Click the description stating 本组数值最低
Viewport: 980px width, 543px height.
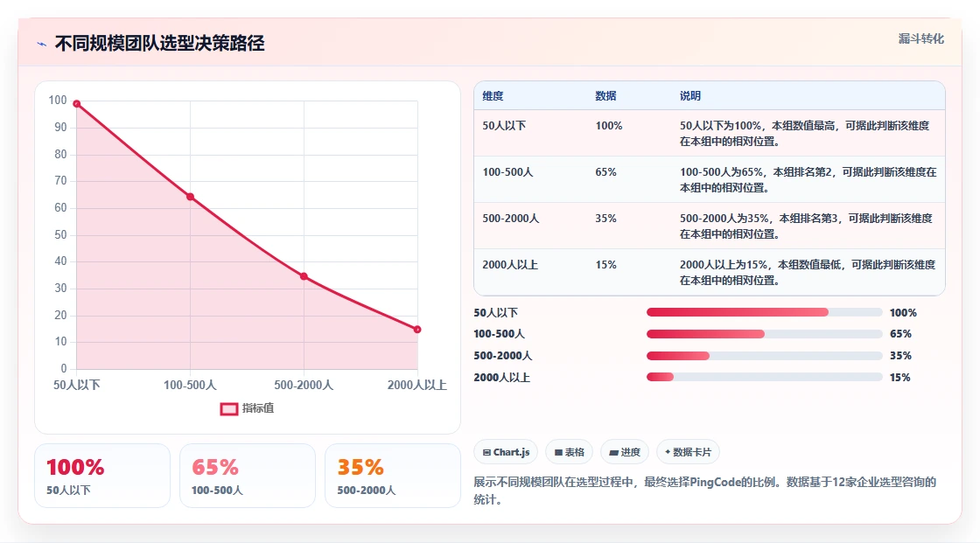coord(808,272)
